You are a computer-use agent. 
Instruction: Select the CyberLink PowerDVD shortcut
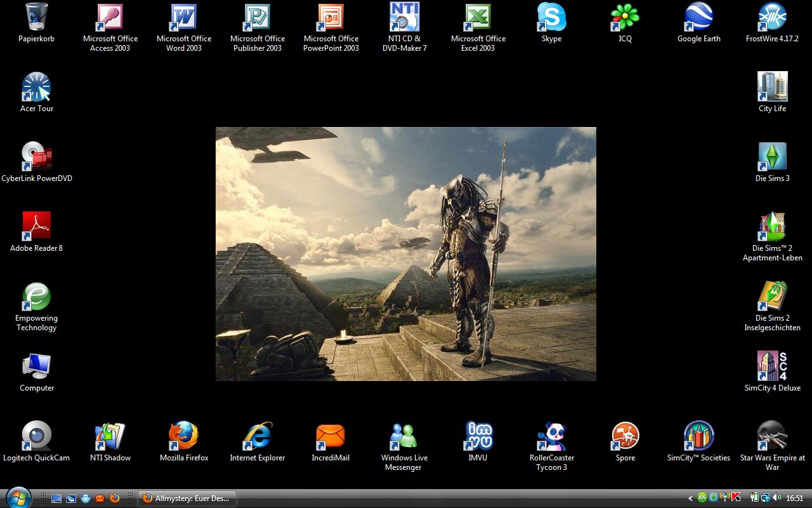(x=37, y=163)
